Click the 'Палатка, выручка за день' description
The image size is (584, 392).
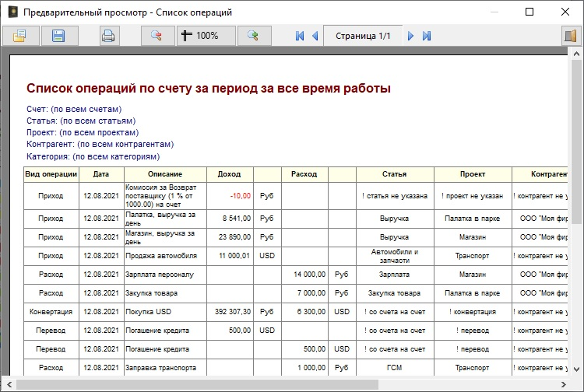click(165, 219)
